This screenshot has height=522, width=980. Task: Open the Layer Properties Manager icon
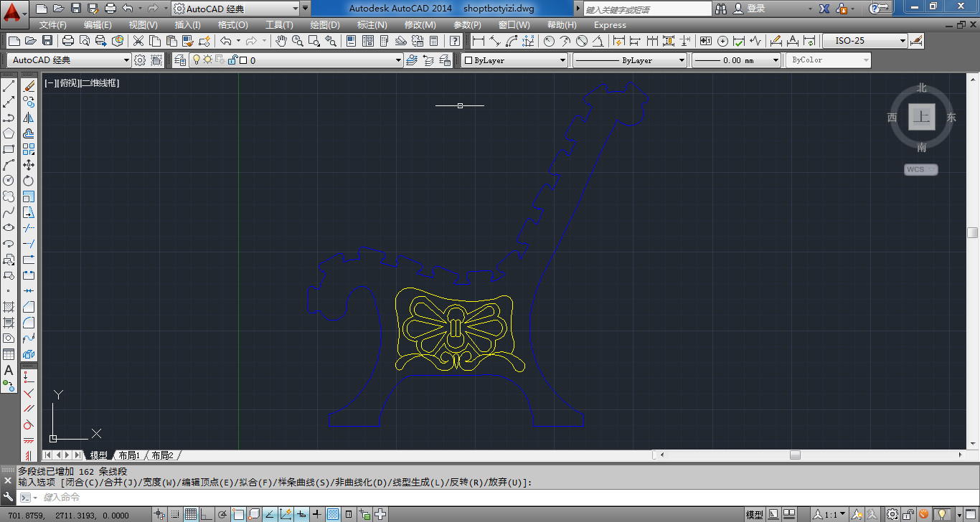tap(179, 60)
